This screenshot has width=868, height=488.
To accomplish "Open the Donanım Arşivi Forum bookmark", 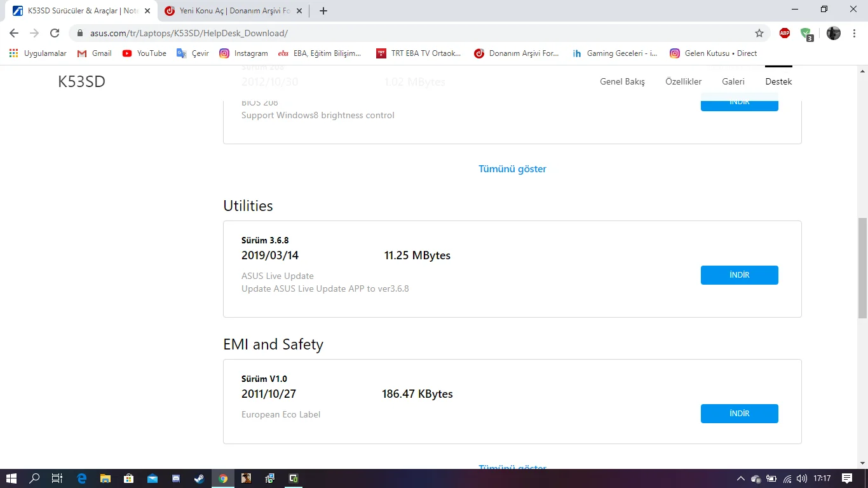I will pyautogui.click(x=517, y=53).
